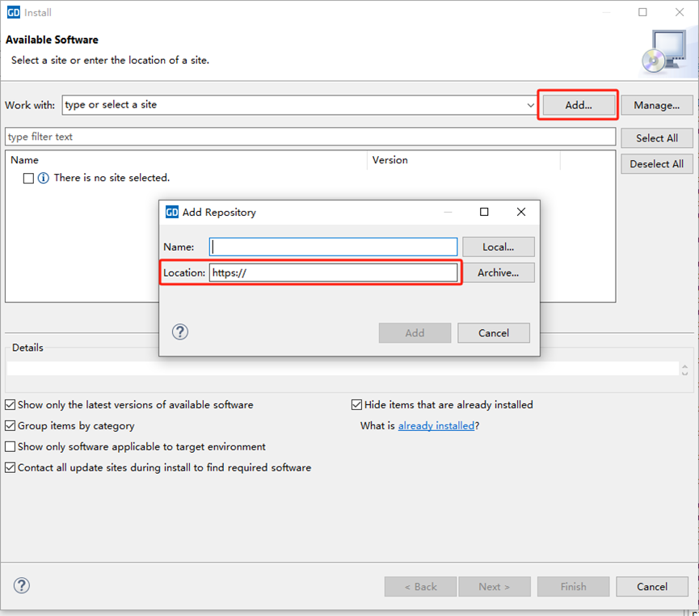
Task: Click the help icon in Add Repository dialog
Action: pos(180,332)
